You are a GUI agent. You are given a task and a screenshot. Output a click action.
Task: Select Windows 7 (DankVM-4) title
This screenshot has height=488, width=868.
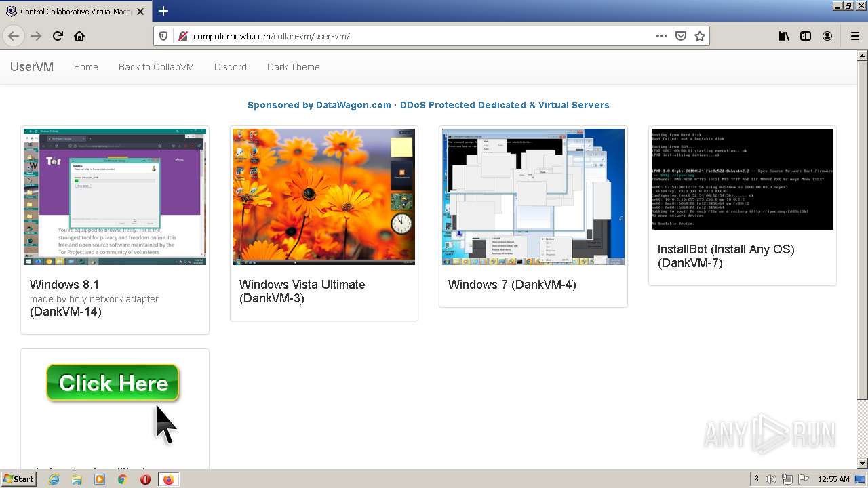[x=512, y=285]
